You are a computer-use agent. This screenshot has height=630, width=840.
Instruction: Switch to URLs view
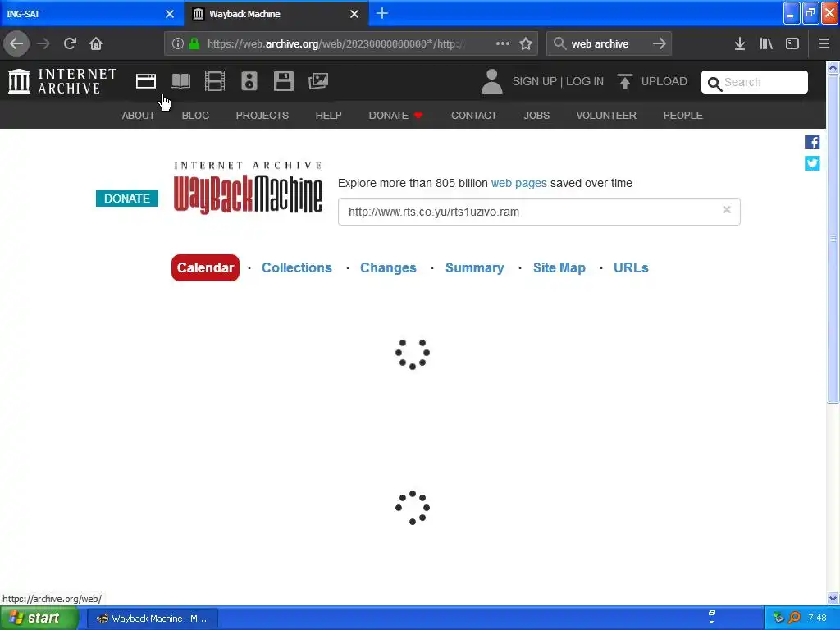point(631,268)
